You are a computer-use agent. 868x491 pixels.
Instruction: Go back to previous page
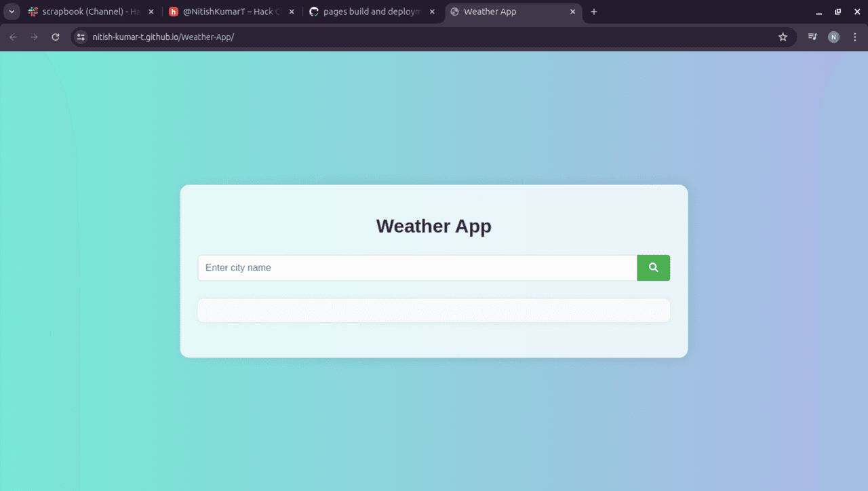(x=13, y=37)
